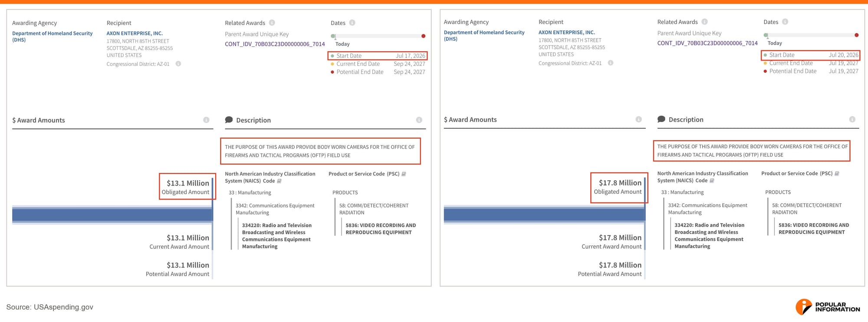Click Current End Date Sep 24, 2027
Screen dimensions: 868x322
(378, 64)
